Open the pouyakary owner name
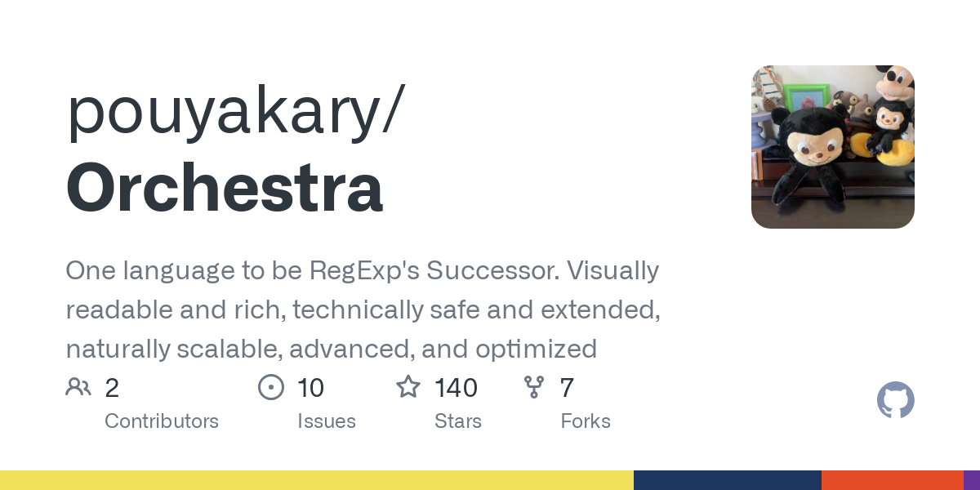Screen dimensions: 980x490 tap(235, 110)
